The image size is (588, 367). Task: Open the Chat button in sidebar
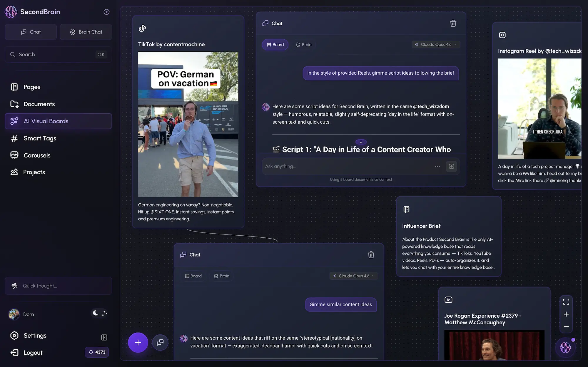(x=31, y=32)
